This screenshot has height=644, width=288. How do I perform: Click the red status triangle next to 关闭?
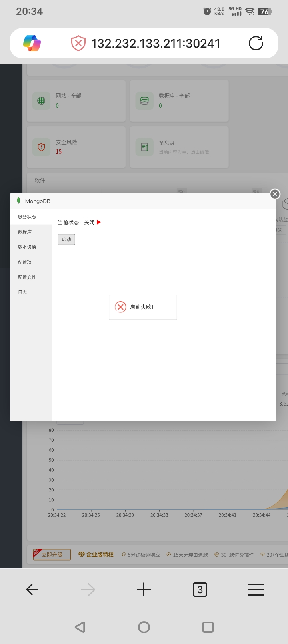point(99,222)
